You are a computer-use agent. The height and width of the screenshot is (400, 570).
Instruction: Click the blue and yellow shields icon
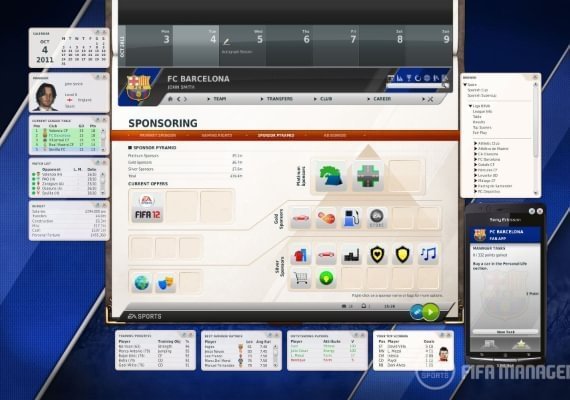pyautogui.click(x=166, y=283)
